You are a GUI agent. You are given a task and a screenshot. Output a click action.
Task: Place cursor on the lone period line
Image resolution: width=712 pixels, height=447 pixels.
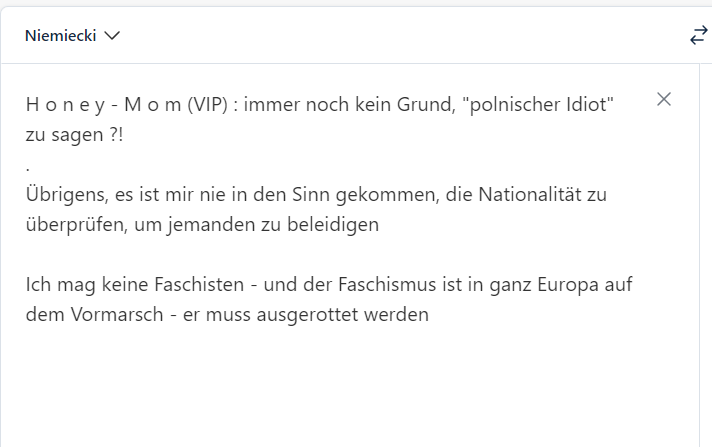click(x=28, y=168)
